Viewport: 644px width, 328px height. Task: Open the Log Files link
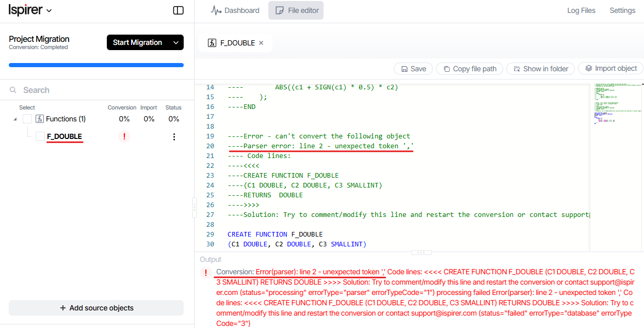pyautogui.click(x=581, y=10)
